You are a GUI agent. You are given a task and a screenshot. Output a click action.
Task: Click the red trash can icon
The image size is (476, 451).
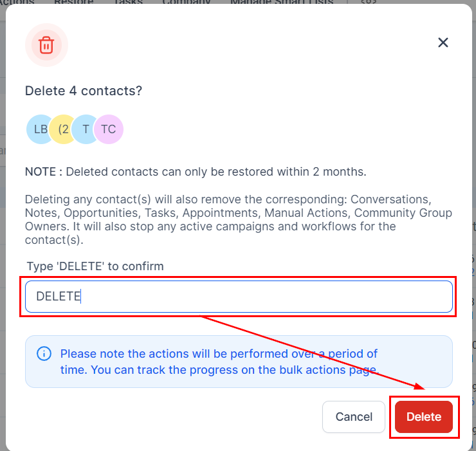click(46, 45)
